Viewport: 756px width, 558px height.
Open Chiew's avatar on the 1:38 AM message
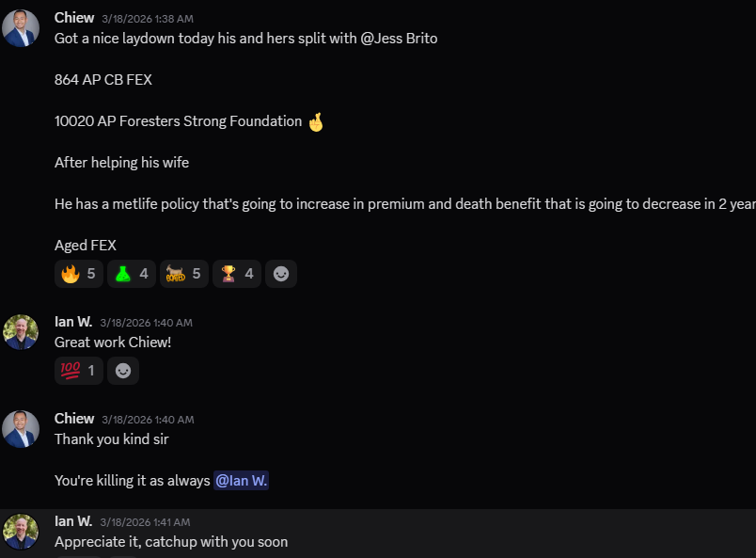(x=21, y=28)
